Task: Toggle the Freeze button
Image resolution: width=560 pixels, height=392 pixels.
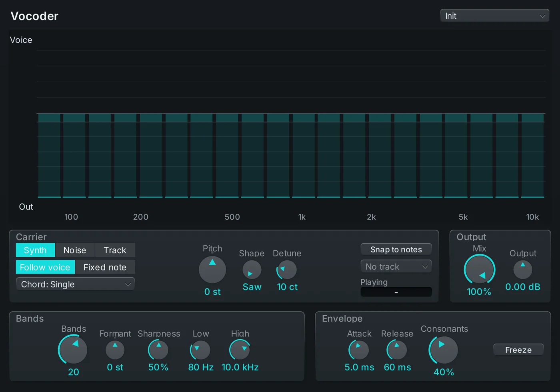Action: click(518, 350)
